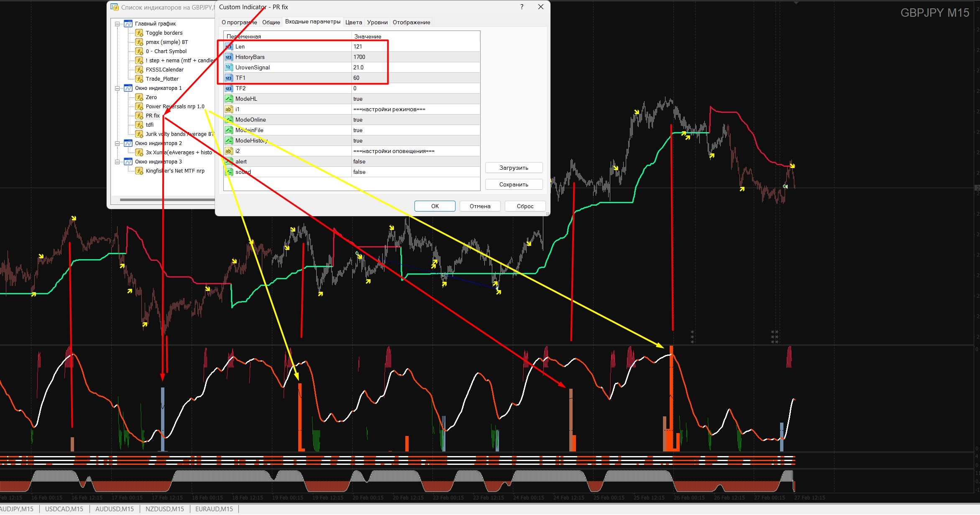The width and height of the screenshot is (980, 515).
Task: Switch to the Цвета tab
Action: pos(353,23)
